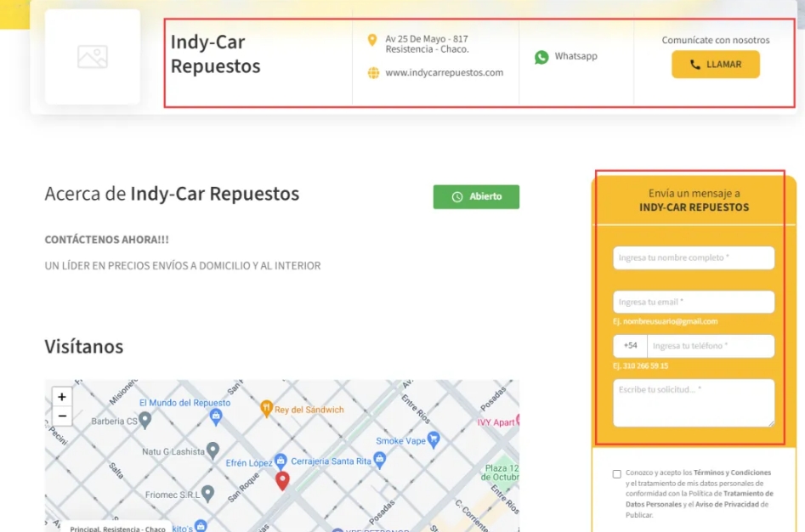Click Cerrajería Santa Rita map pin

coord(379,460)
